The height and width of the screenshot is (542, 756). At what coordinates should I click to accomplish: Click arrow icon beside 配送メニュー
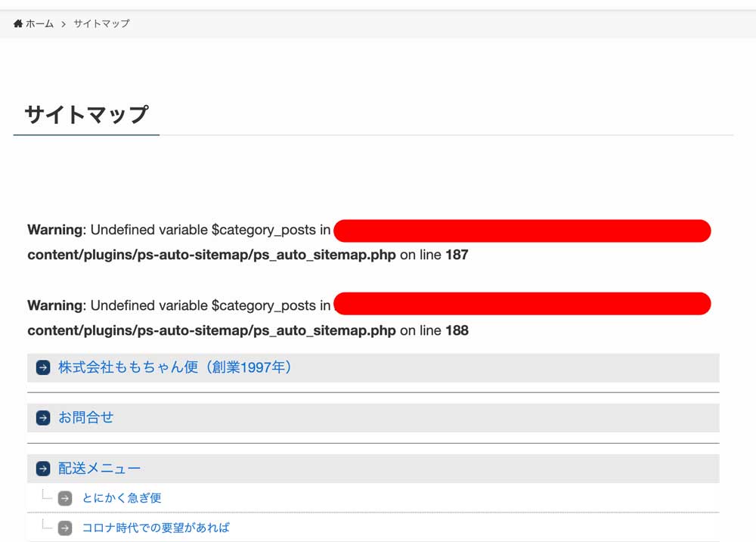[x=43, y=469]
